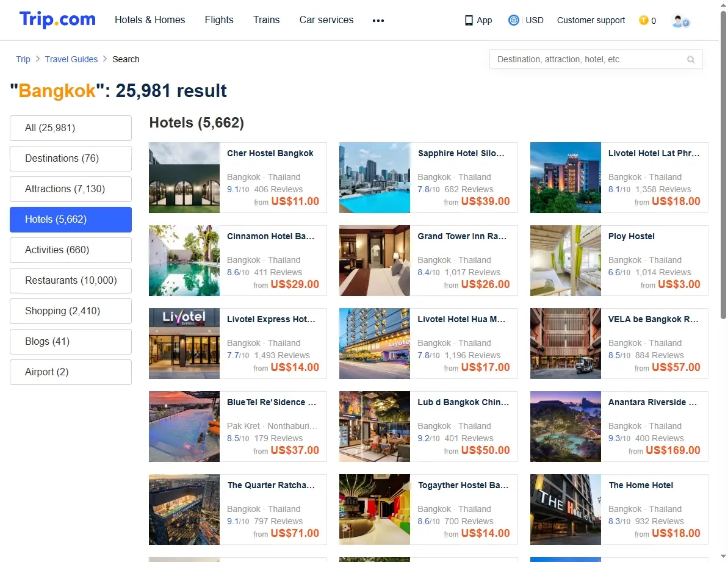Click the Trip.com logo
The image size is (728, 562).
[57, 20]
